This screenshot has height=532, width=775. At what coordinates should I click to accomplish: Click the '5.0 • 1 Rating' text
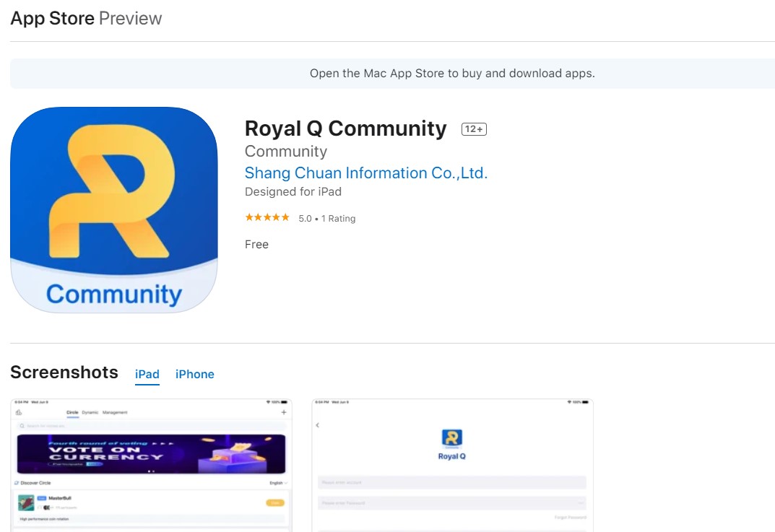[326, 218]
